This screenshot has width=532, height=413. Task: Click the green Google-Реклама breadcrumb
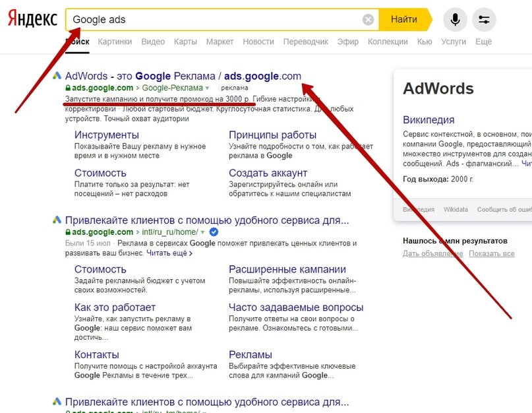pyautogui.click(x=172, y=88)
